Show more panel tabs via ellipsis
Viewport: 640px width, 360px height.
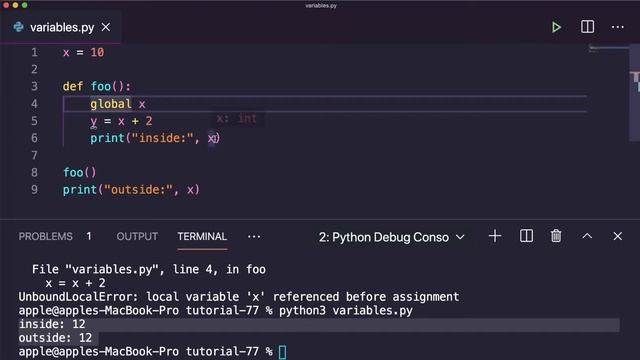[254, 237]
